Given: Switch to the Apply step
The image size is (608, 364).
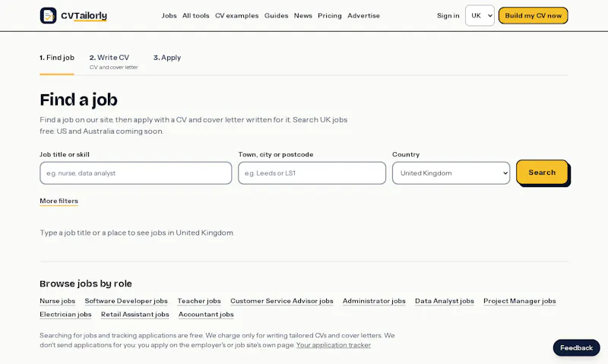Looking at the screenshot, I should pyautogui.click(x=167, y=58).
